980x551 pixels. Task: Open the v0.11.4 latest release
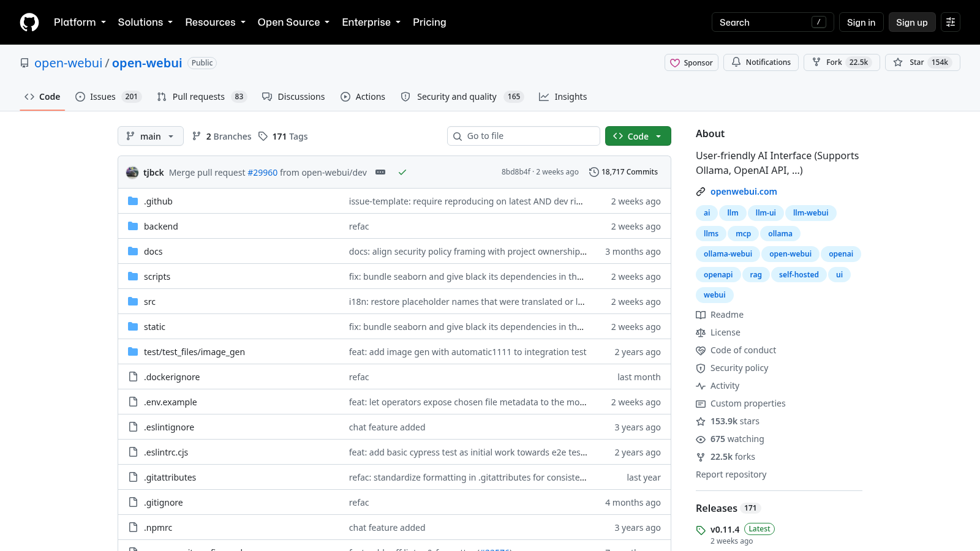(x=725, y=530)
